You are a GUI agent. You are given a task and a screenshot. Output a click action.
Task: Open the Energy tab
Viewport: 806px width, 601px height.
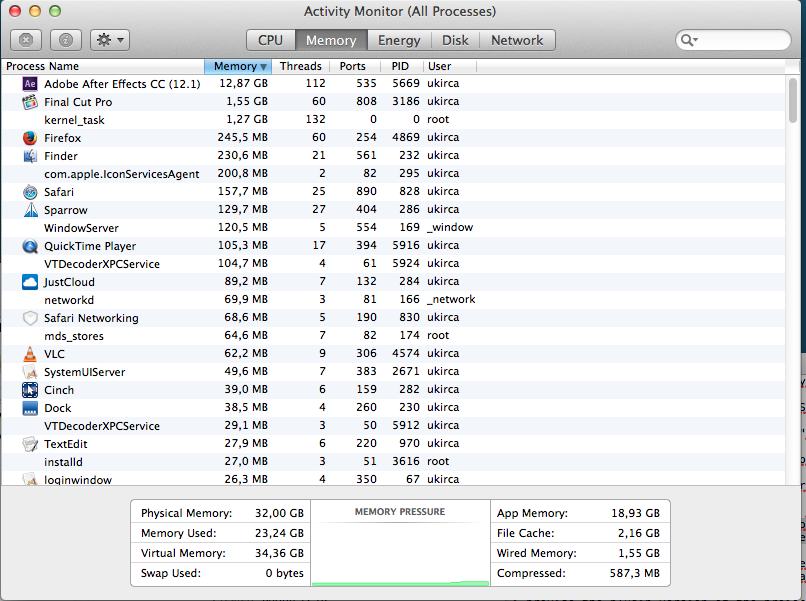(399, 40)
